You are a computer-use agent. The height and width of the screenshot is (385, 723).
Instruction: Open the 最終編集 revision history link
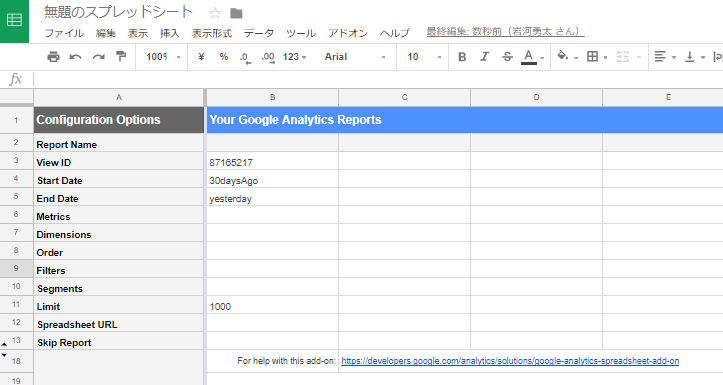(x=505, y=32)
